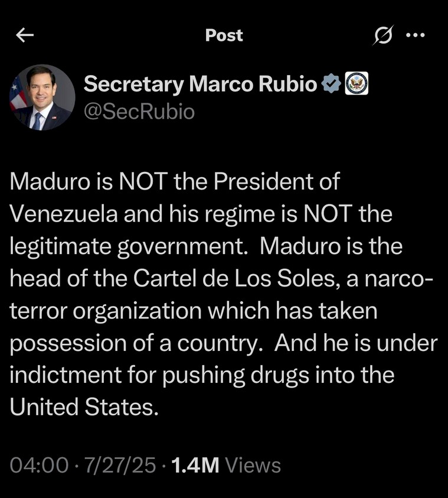Tap the "Post" header title
The image size is (448, 498).
click(x=224, y=35)
